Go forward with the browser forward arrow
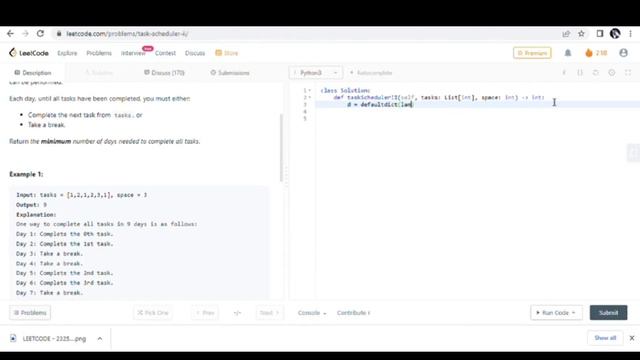The height and width of the screenshot is (360, 640). click(25, 34)
